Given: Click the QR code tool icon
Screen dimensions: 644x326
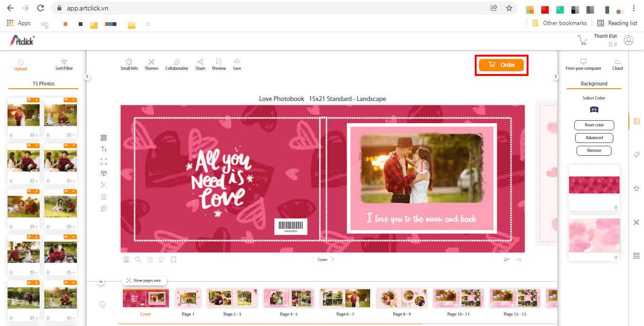Looking at the screenshot, I should 104,137.
